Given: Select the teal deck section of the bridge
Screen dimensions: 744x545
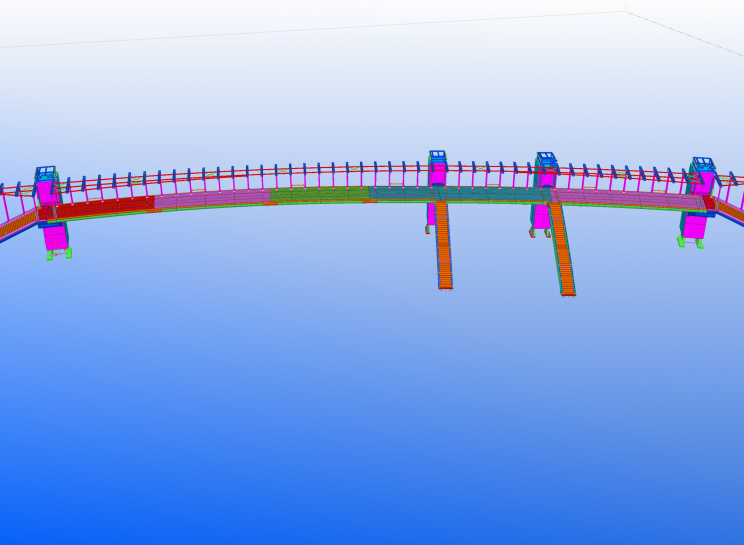Looking at the screenshot, I should click(459, 194).
